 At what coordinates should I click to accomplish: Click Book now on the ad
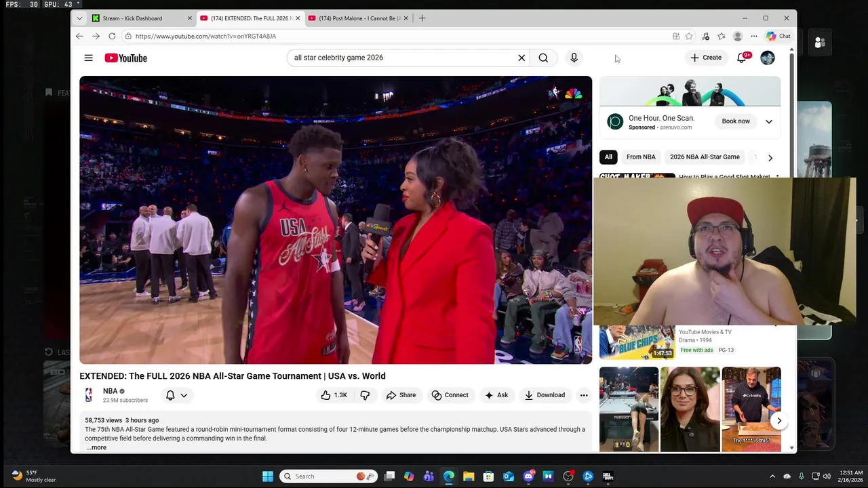point(736,121)
